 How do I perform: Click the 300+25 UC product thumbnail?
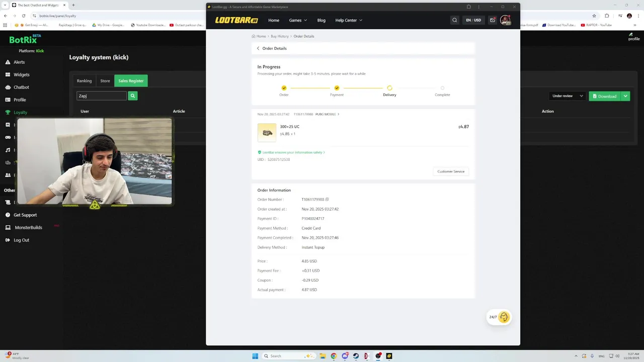[x=267, y=133]
